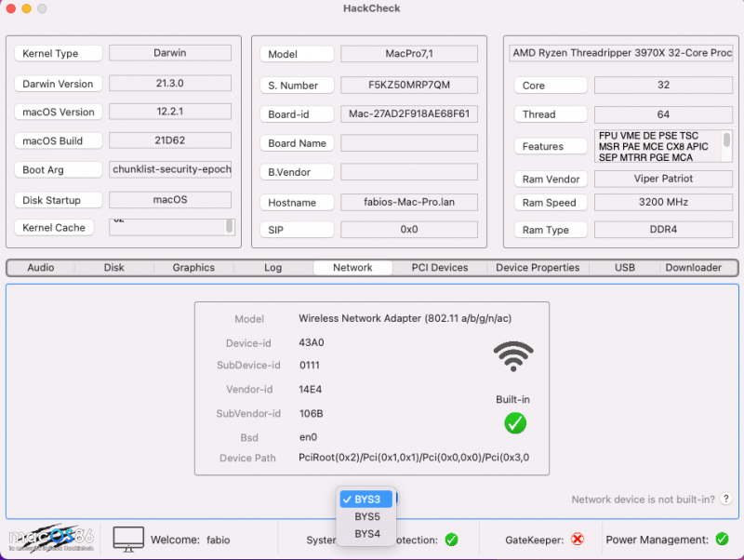The width and height of the screenshot is (744, 560).
Task: Click the computer monitor icon
Action: [x=128, y=540]
